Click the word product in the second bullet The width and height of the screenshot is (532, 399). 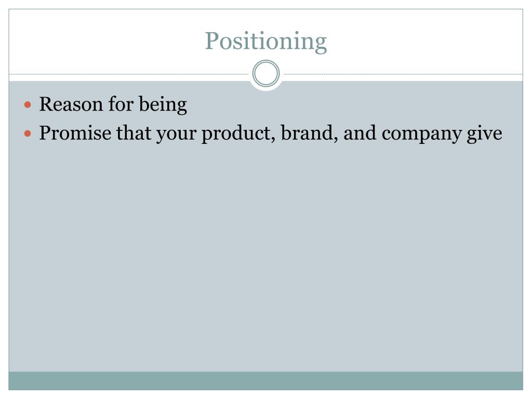[238, 134]
